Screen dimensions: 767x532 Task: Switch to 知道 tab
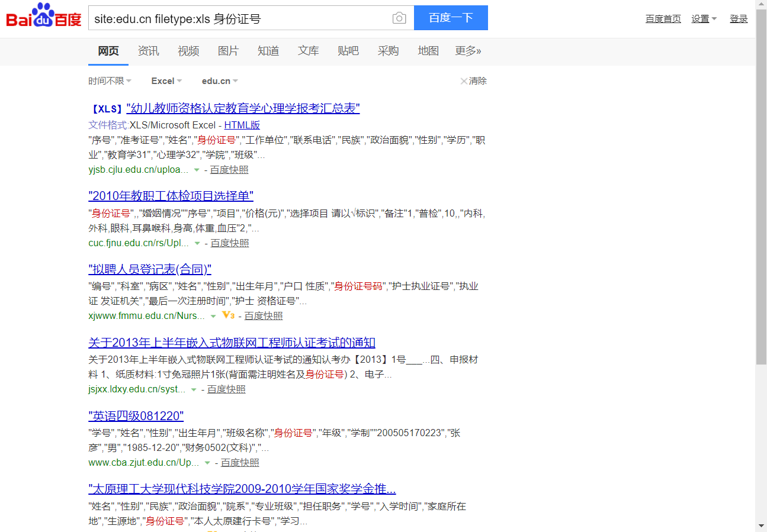268,51
